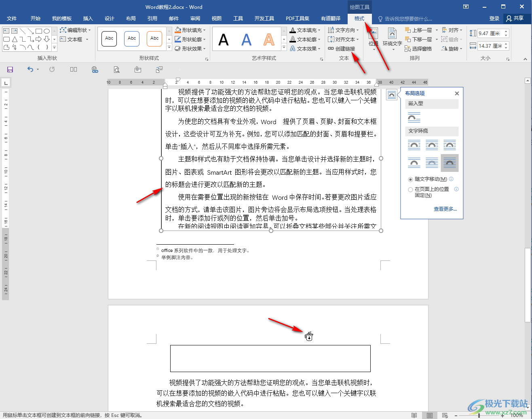Select the orange outline Abc shape style
Image resolution: width=532 pixels, height=419 pixels.
tap(154, 38)
